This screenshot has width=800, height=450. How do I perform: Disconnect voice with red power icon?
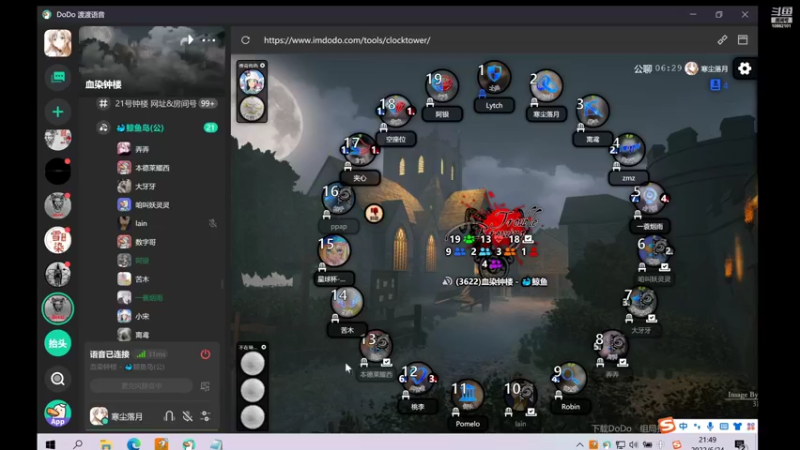(206, 354)
